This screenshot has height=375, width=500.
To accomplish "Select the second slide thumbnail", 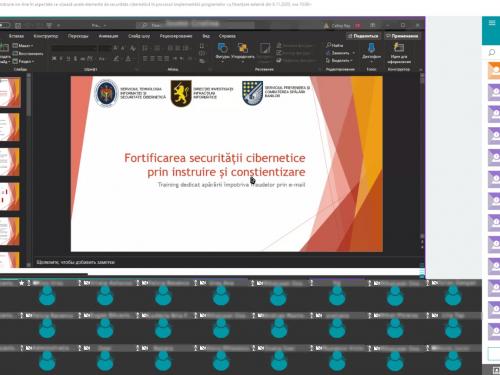I will tap(10, 127).
